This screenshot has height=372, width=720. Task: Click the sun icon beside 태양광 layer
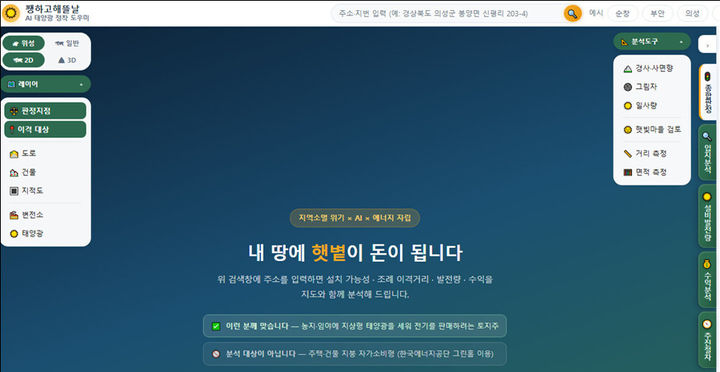pos(14,233)
